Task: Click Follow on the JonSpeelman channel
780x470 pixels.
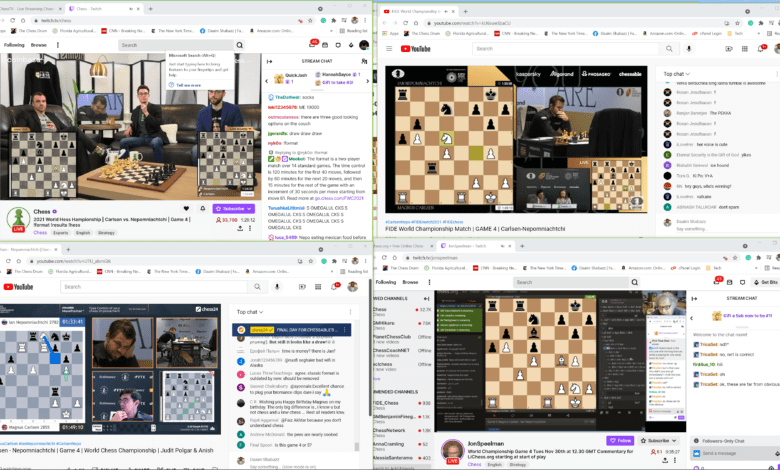Action: 620,441
